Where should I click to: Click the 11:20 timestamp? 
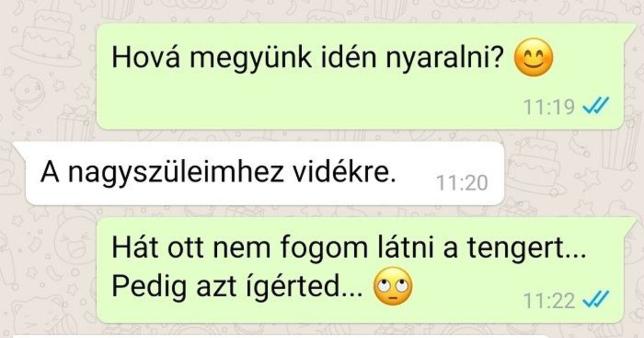tap(462, 183)
